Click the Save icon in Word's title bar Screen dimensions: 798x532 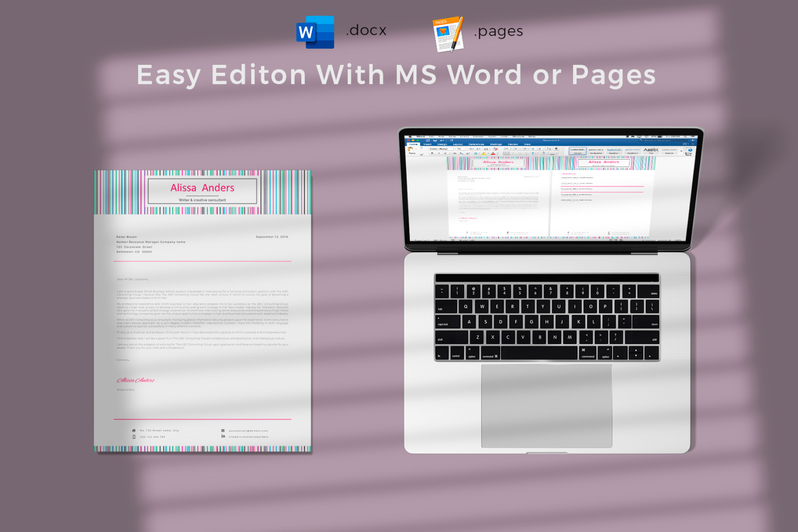pos(435,141)
